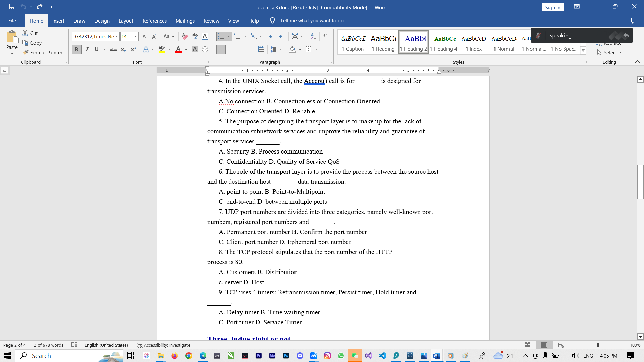Screen dimensions: 644x362
Task: Toggle Italic formatting
Action: click(x=87, y=50)
